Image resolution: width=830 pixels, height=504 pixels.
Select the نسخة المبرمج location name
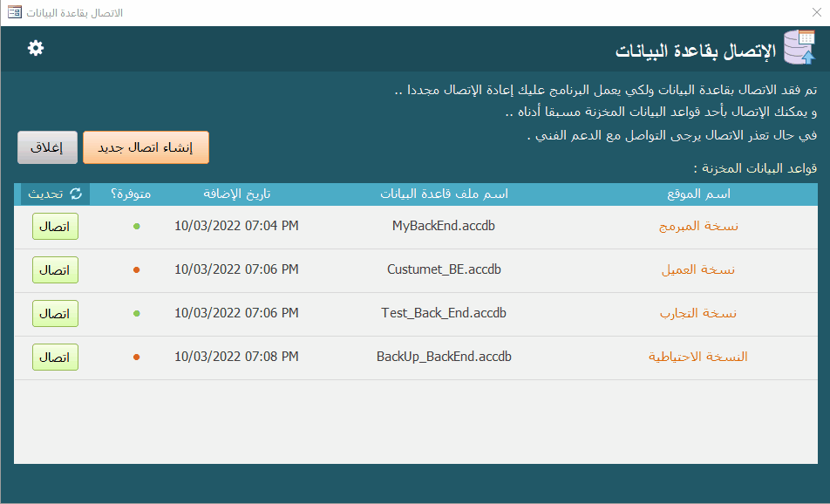pyautogui.click(x=698, y=226)
